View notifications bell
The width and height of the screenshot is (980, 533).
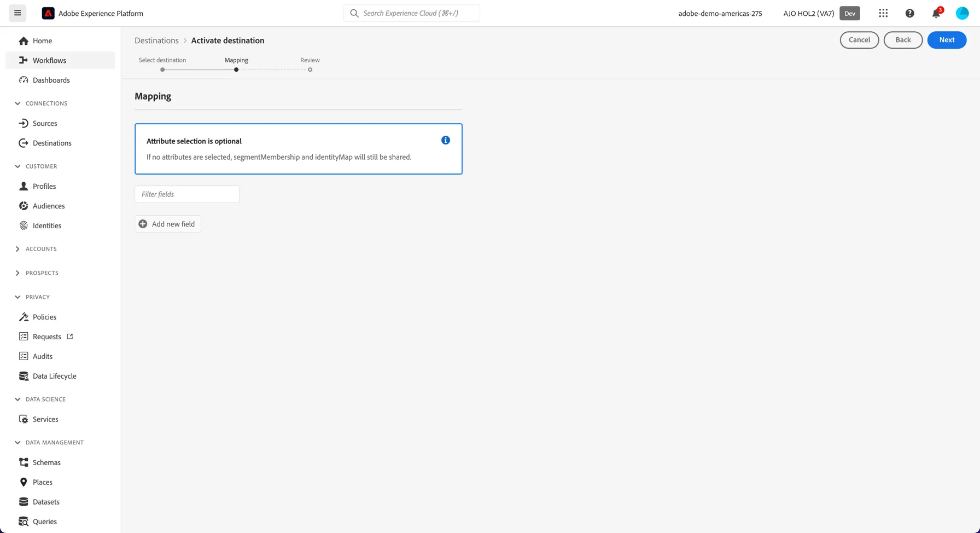pyautogui.click(x=936, y=13)
